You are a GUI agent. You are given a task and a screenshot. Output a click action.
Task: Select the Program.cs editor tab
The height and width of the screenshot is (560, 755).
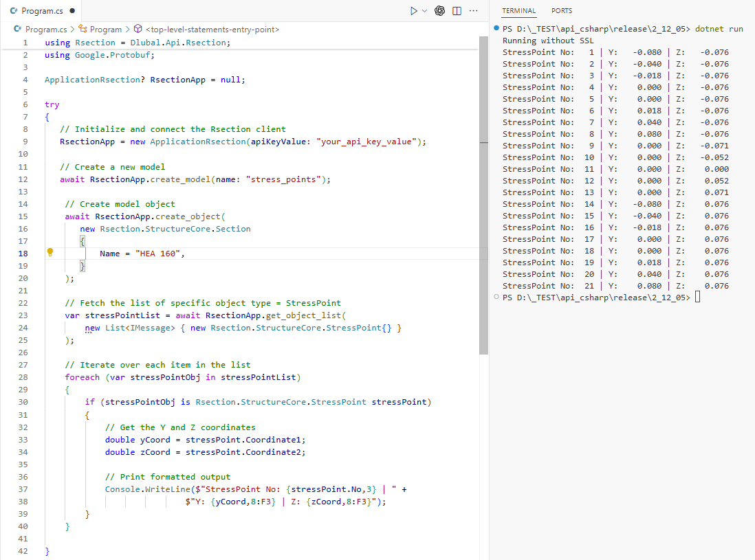(x=41, y=11)
